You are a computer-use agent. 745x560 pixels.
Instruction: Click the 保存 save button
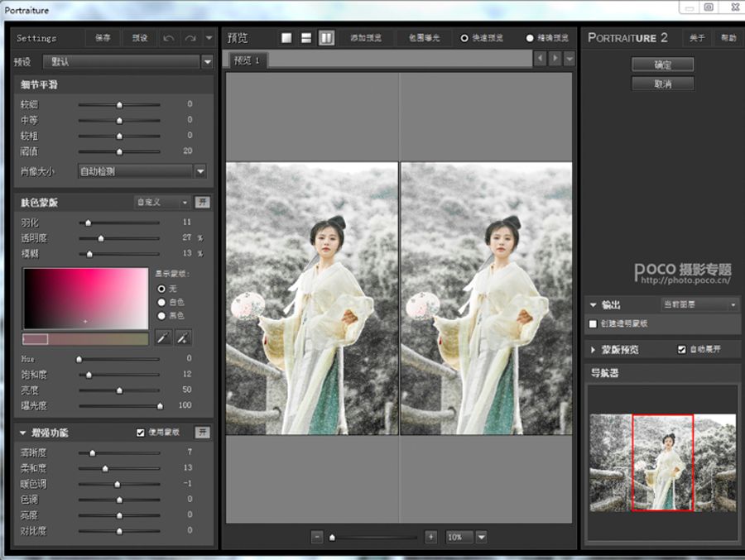click(x=103, y=38)
